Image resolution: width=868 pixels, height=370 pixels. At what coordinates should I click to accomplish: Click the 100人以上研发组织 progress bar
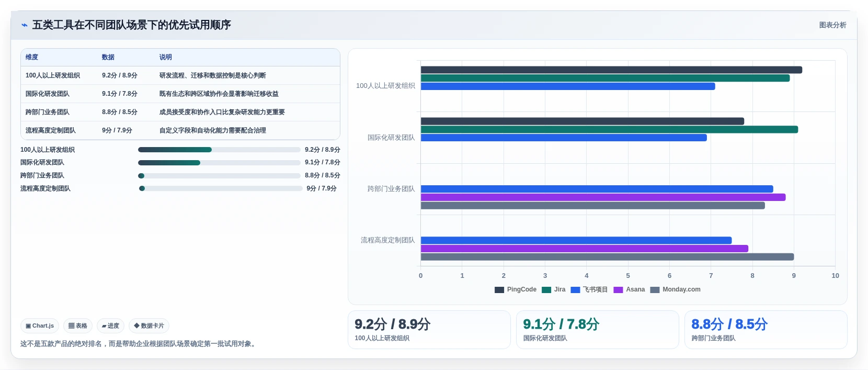219,150
